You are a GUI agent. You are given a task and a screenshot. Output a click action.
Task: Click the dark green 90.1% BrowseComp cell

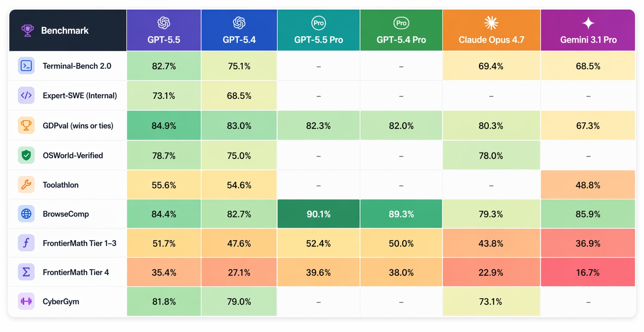pos(318,214)
